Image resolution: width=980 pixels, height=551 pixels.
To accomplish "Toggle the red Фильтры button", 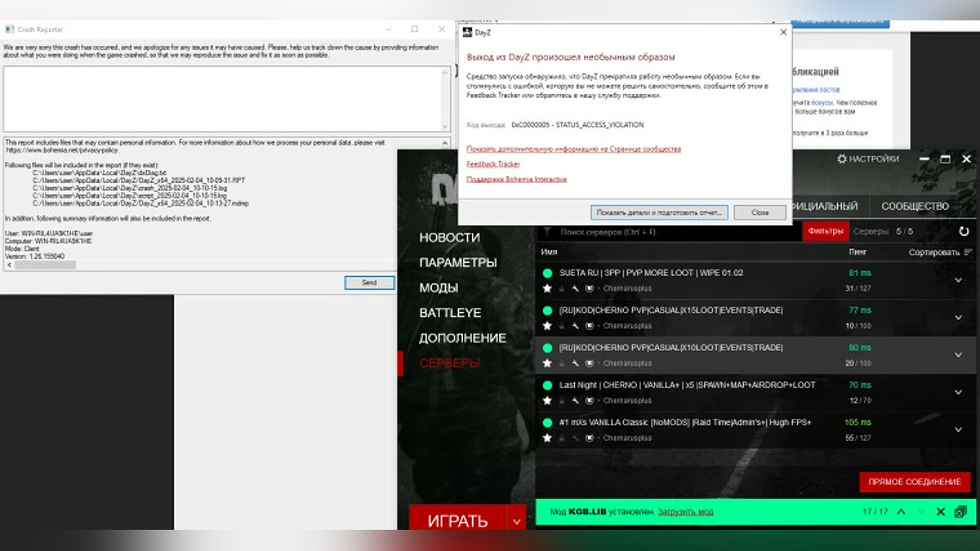I will pos(825,231).
